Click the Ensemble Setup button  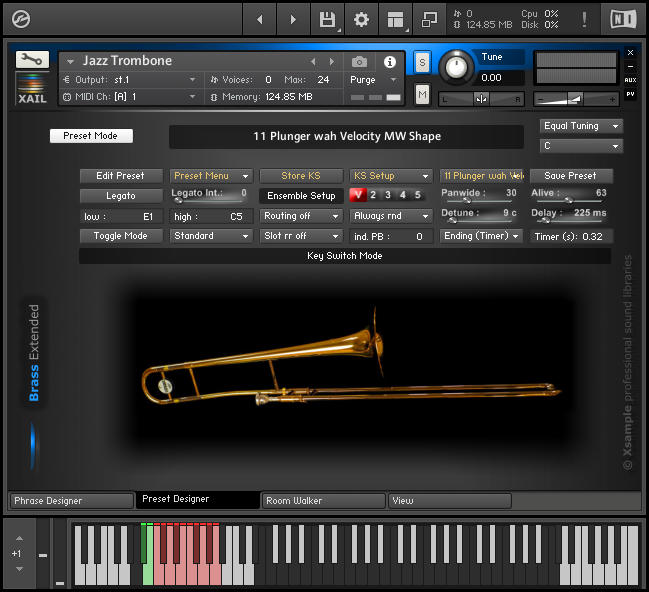click(x=301, y=196)
